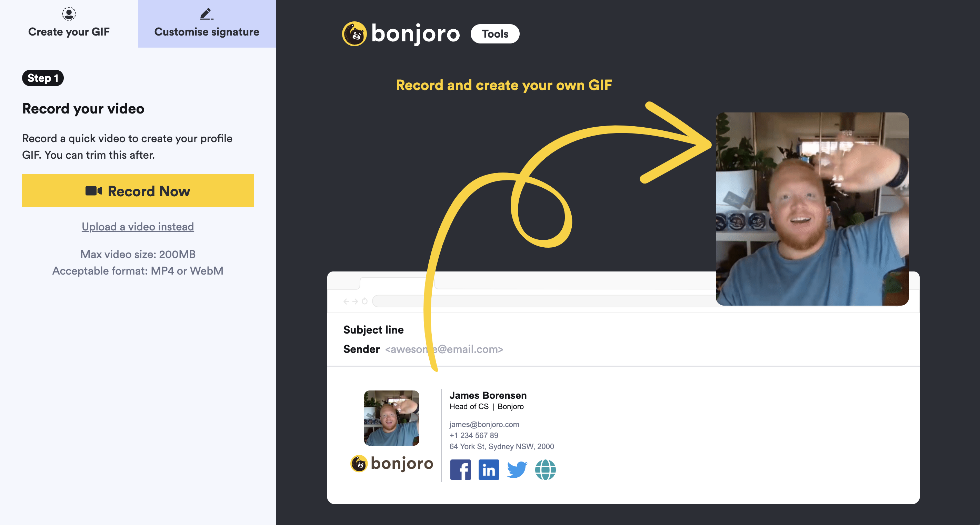Click the pencil icon above Customise signature

[207, 14]
